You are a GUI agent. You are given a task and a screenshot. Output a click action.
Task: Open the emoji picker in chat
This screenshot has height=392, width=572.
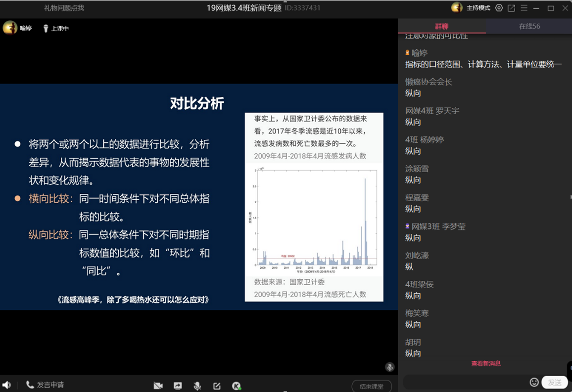click(534, 382)
